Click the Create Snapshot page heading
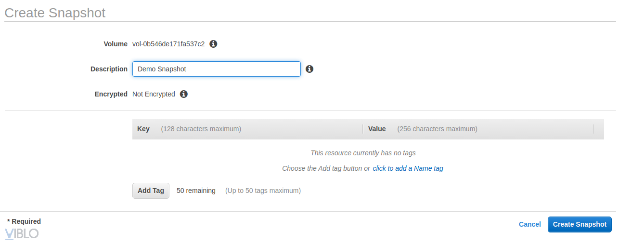The height and width of the screenshot is (245, 644). coord(55,13)
